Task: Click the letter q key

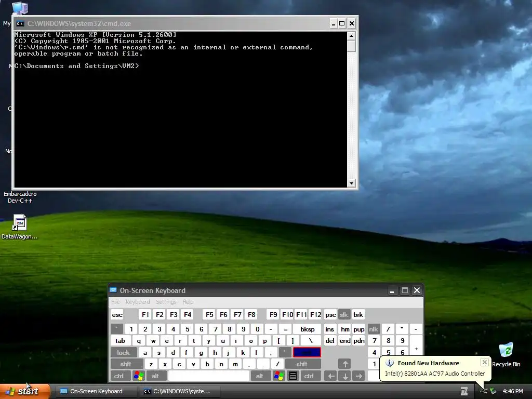Action: (139, 341)
